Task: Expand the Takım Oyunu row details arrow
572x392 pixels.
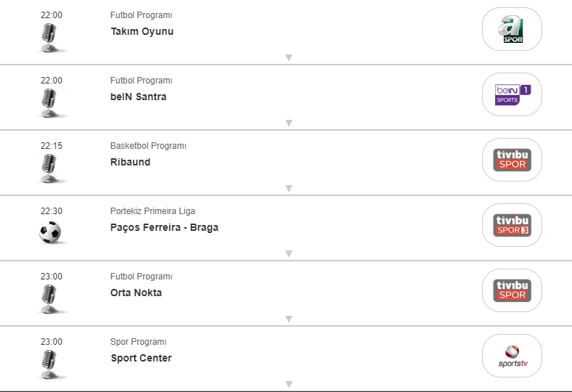Action: tap(288, 58)
